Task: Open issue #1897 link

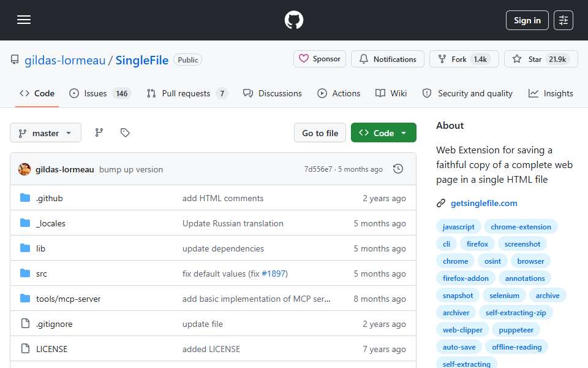Action: click(274, 274)
